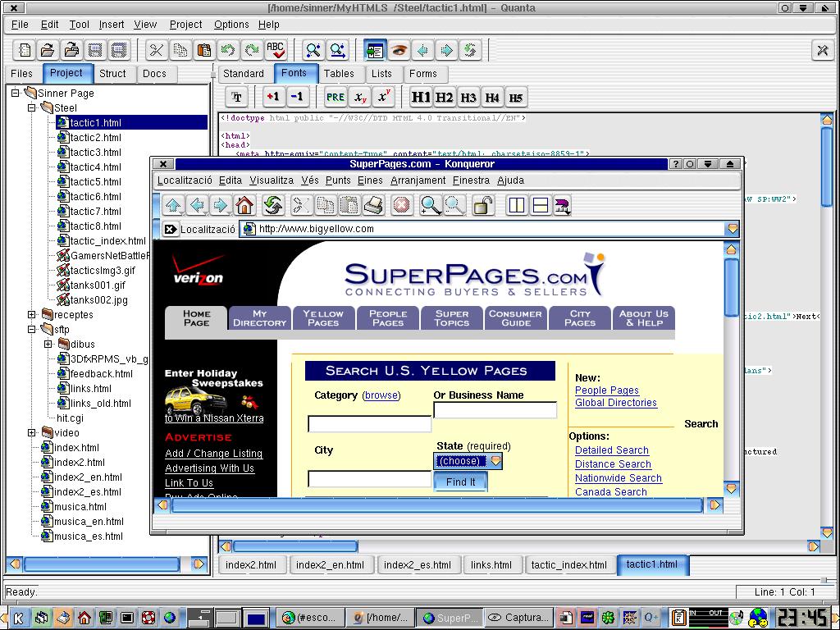Click the Redo arrow icon in Quanta toolbar
Image resolution: width=840 pixels, height=630 pixels.
tap(252, 50)
